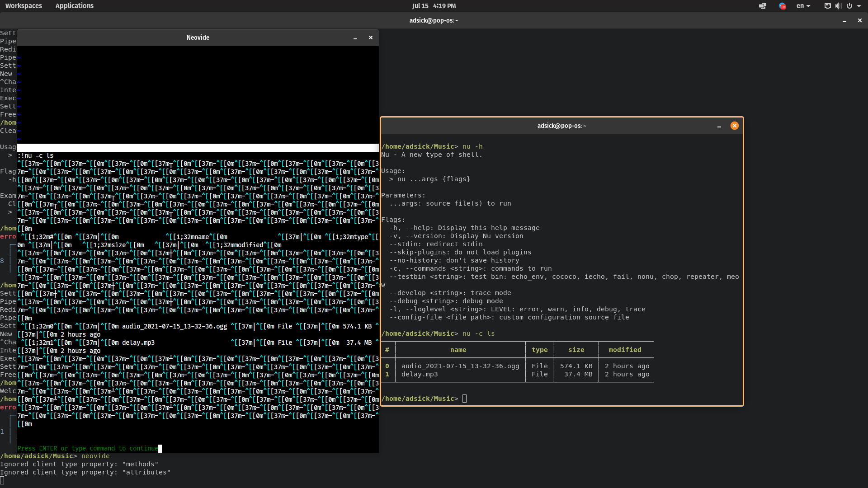Click the blue and red notification tray icon

click(782, 6)
